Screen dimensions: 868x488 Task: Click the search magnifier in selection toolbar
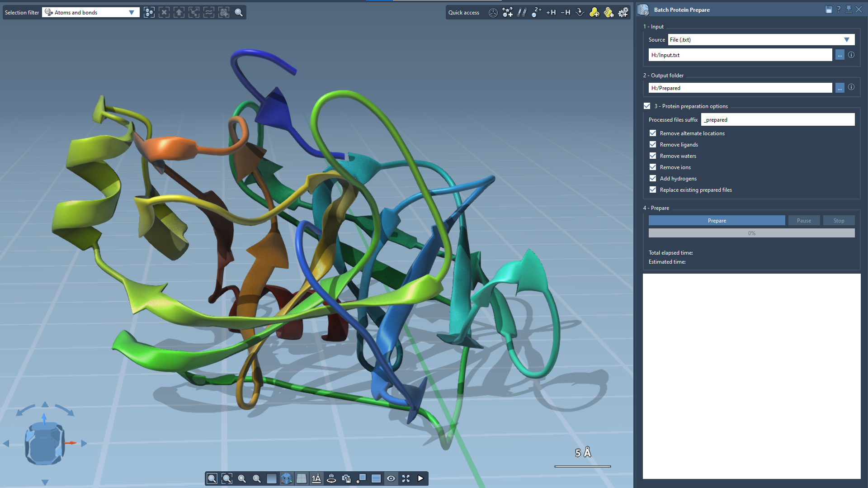pos(239,13)
